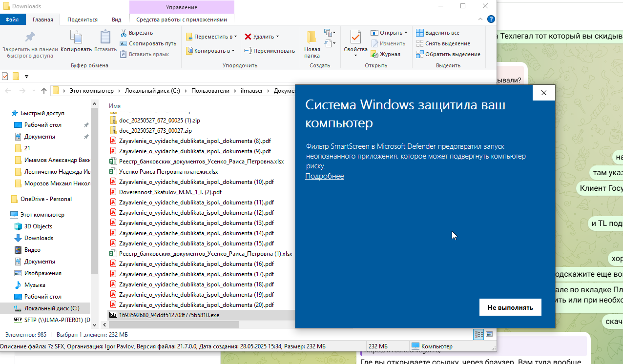Sort by the Имя column header
Screen dimensions: 623x364
(115, 106)
